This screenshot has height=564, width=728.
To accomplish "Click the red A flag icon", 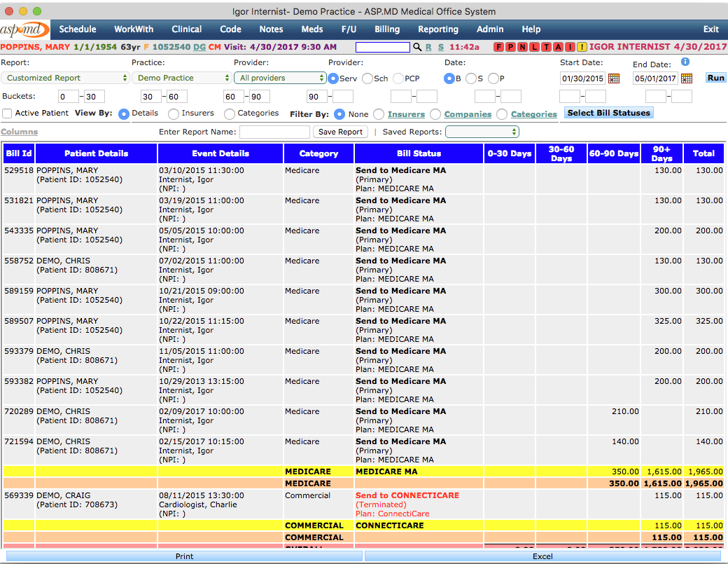I will coord(558,47).
